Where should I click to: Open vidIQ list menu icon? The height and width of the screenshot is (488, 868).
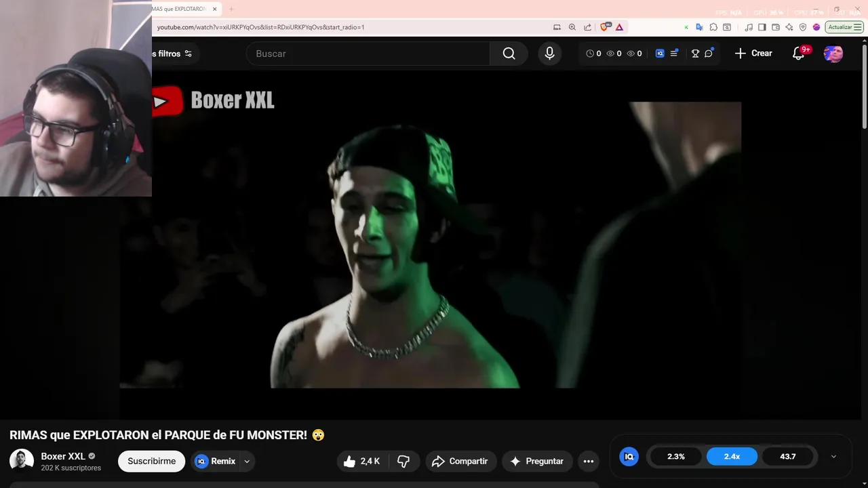click(674, 54)
